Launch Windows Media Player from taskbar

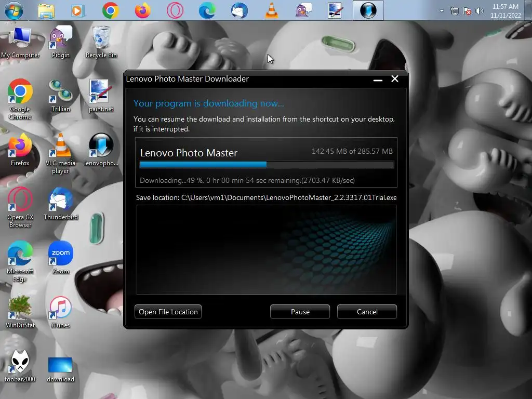click(78, 10)
